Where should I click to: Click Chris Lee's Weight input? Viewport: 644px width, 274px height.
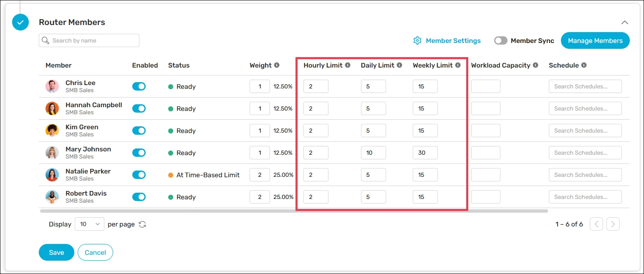[260, 86]
